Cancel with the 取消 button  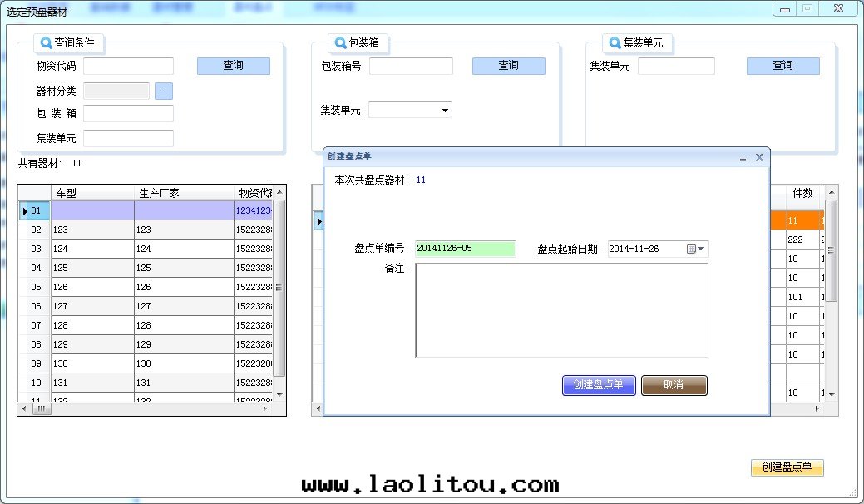[x=674, y=385]
